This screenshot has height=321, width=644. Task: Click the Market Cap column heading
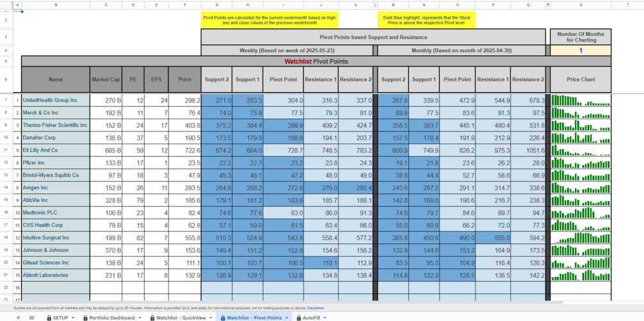tap(106, 79)
